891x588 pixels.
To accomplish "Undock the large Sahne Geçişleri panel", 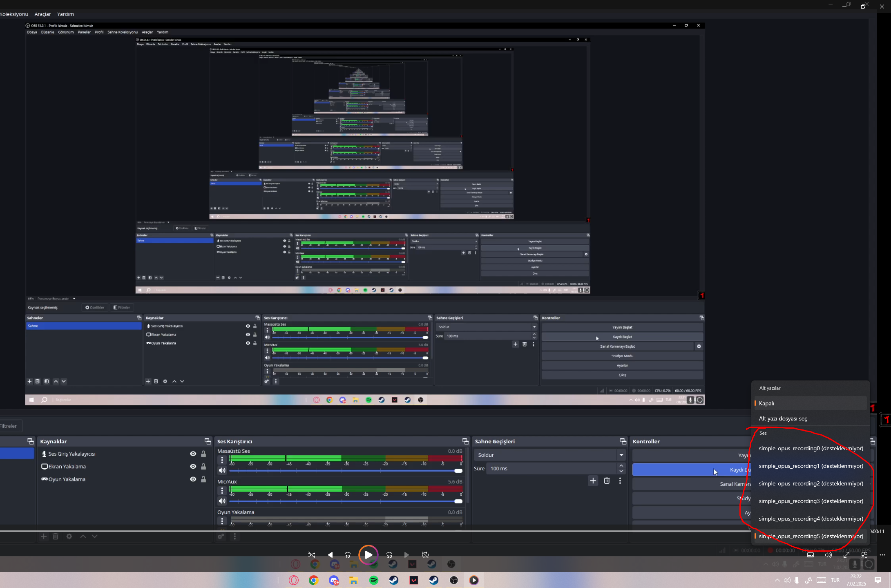I will click(623, 441).
